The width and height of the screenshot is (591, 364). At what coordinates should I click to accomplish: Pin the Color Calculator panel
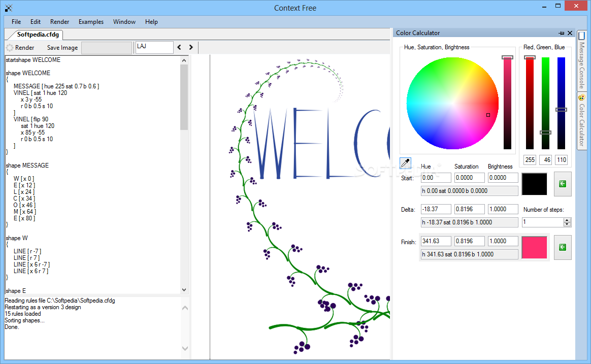[561, 33]
